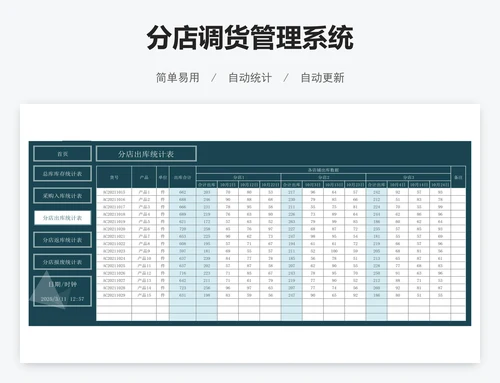500x383 pixels.
Task: Select the 合计出库 header under 分店3
Action: tap(376, 185)
